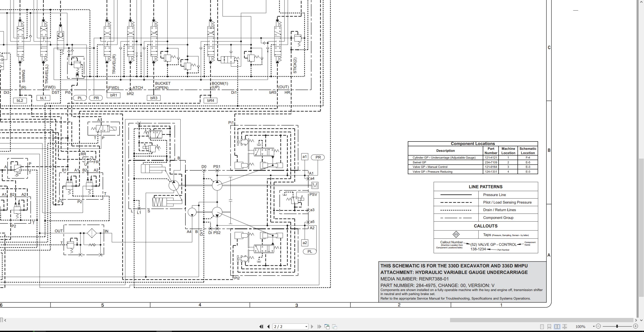Click part number '124-1331' in table
Screen dimensions: 644x332
pyautogui.click(x=491, y=172)
